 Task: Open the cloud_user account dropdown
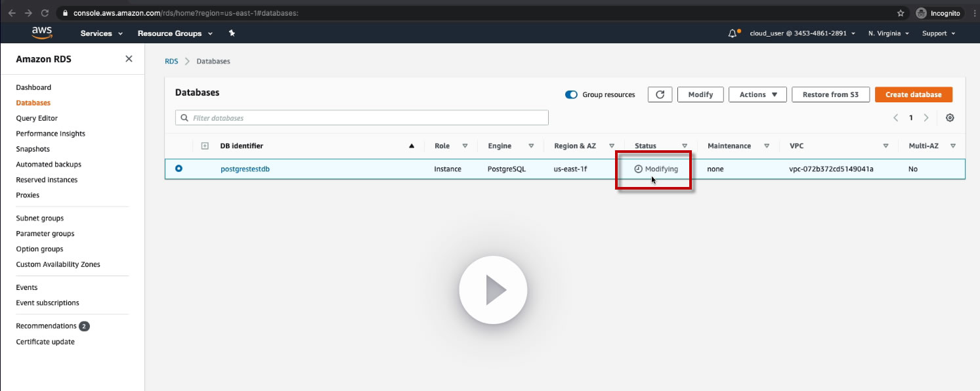tap(802, 33)
